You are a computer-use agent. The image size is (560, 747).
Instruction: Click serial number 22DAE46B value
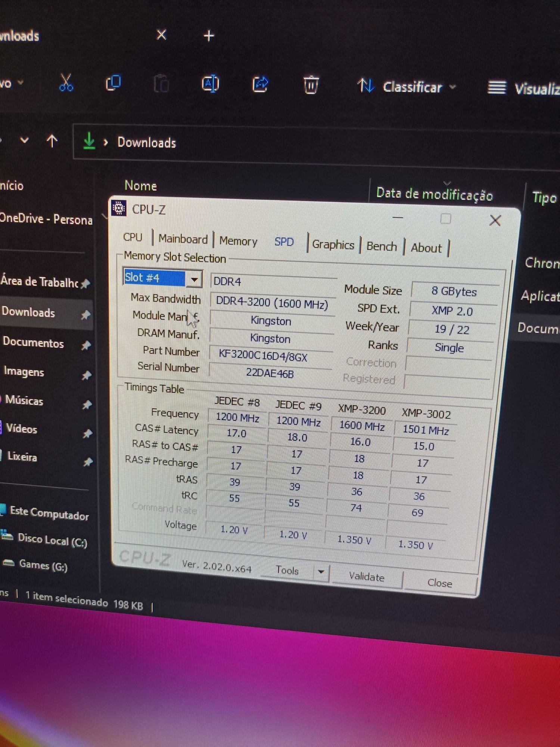click(x=270, y=373)
